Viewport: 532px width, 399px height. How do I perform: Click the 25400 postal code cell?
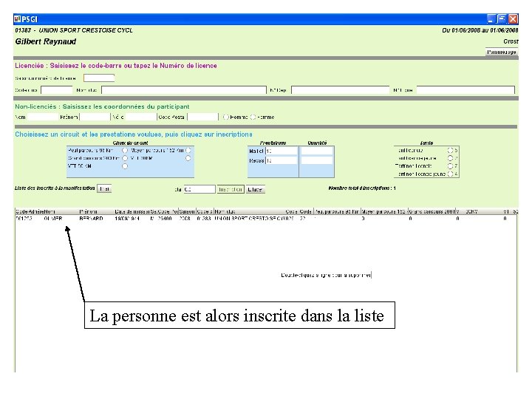coord(165,219)
